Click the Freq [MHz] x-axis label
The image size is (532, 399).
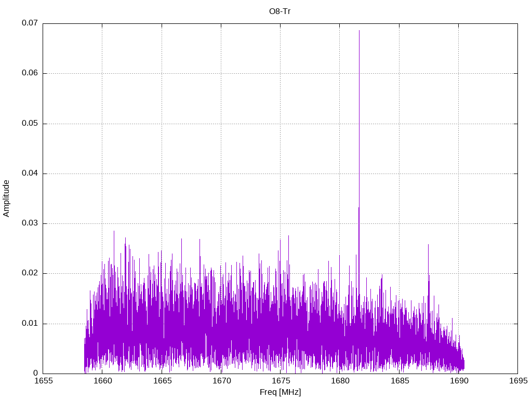point(280,392)
